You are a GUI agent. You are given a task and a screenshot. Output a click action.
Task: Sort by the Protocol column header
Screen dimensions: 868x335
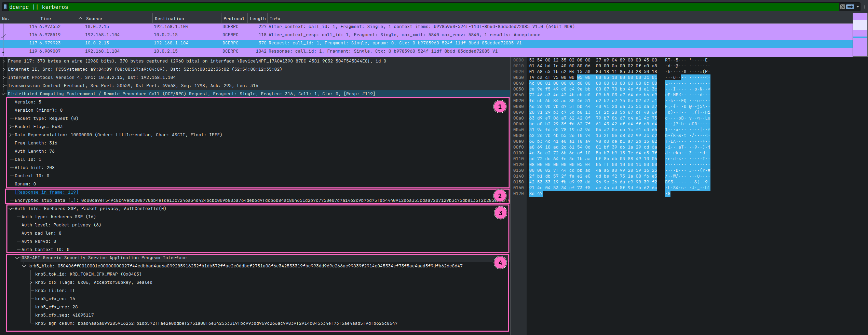(234, 19)
